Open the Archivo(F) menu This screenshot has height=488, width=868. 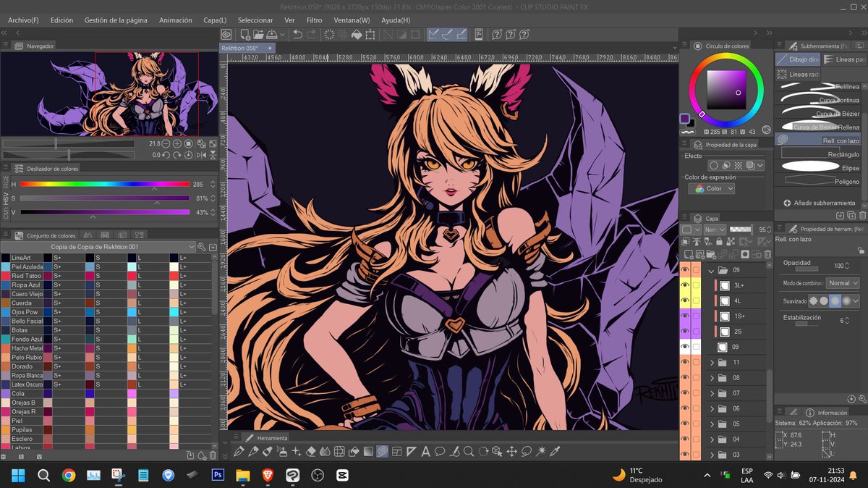(x=23, y=20)
